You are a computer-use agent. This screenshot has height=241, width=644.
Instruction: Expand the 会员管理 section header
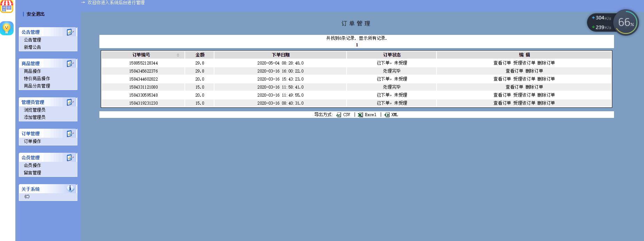click(31, 158)
